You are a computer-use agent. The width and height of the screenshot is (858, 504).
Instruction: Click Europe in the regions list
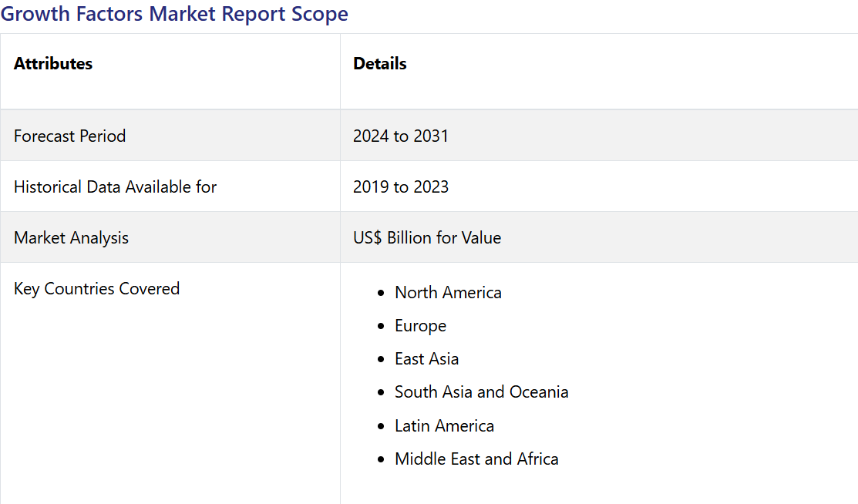click(420, 326)
